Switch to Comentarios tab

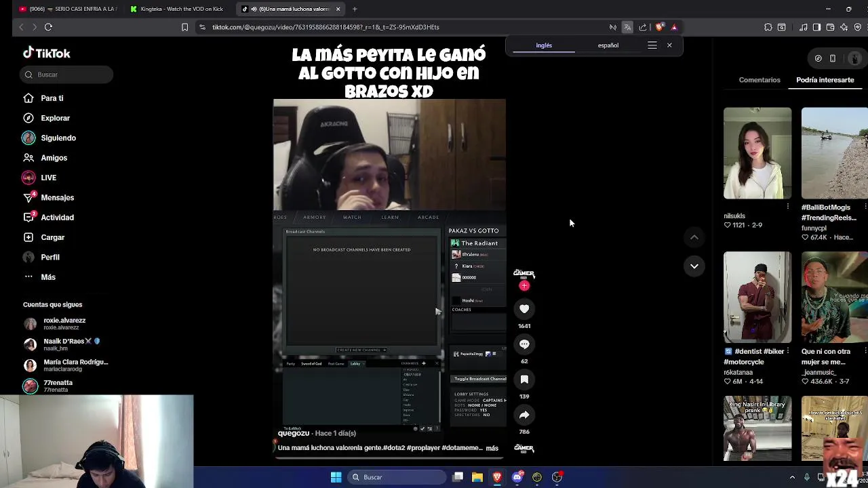pos(759,80)
